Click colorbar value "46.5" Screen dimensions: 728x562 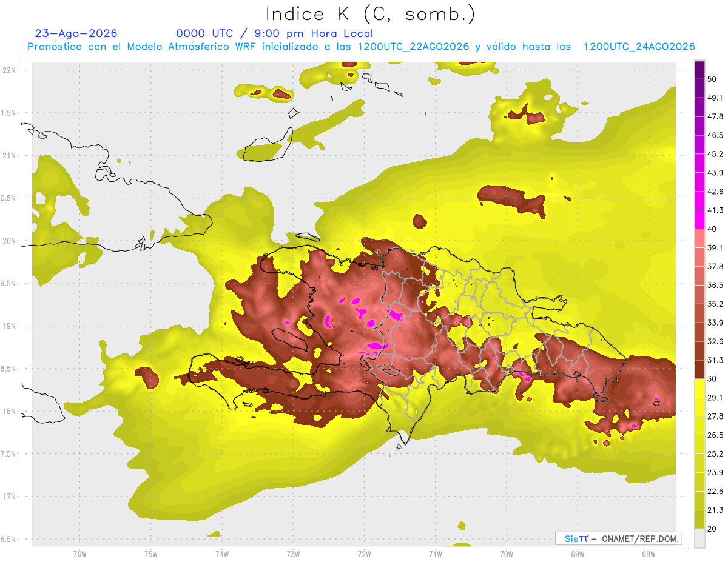pos(715,135)
